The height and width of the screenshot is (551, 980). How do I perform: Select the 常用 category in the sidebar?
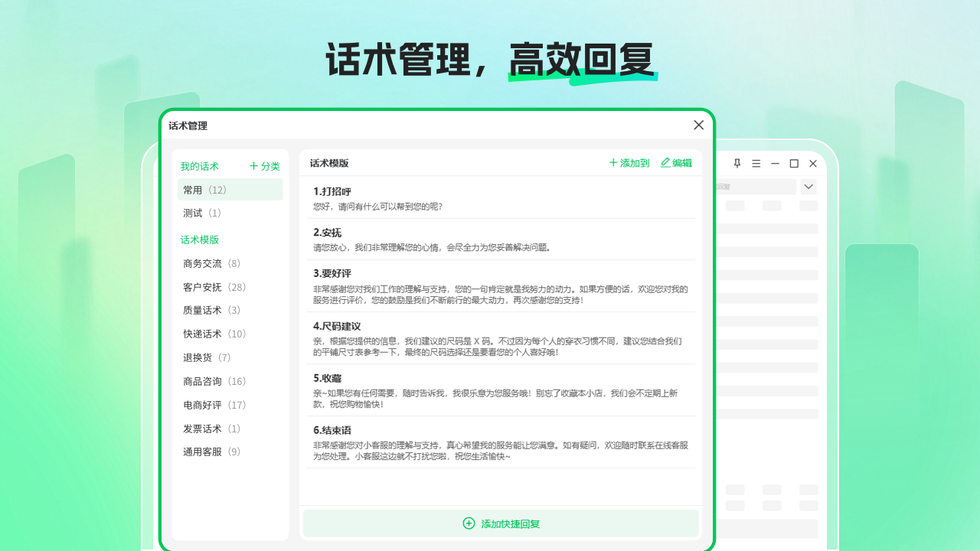click(201, 189)
